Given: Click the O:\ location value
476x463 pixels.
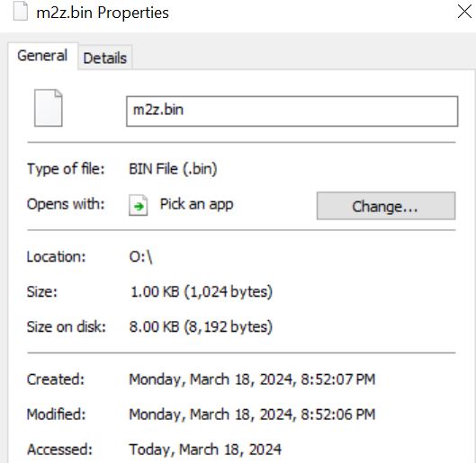Looking at the screenshot, I should (x=140, y=257).
